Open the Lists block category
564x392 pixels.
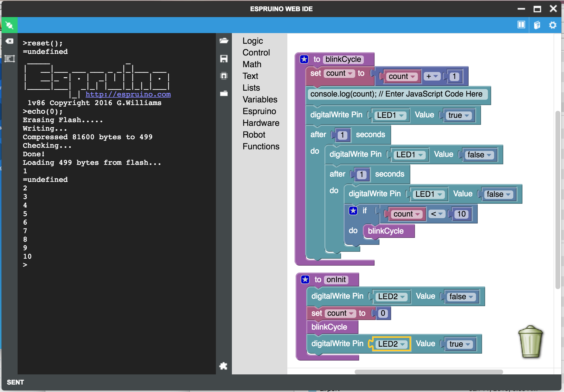251,88
